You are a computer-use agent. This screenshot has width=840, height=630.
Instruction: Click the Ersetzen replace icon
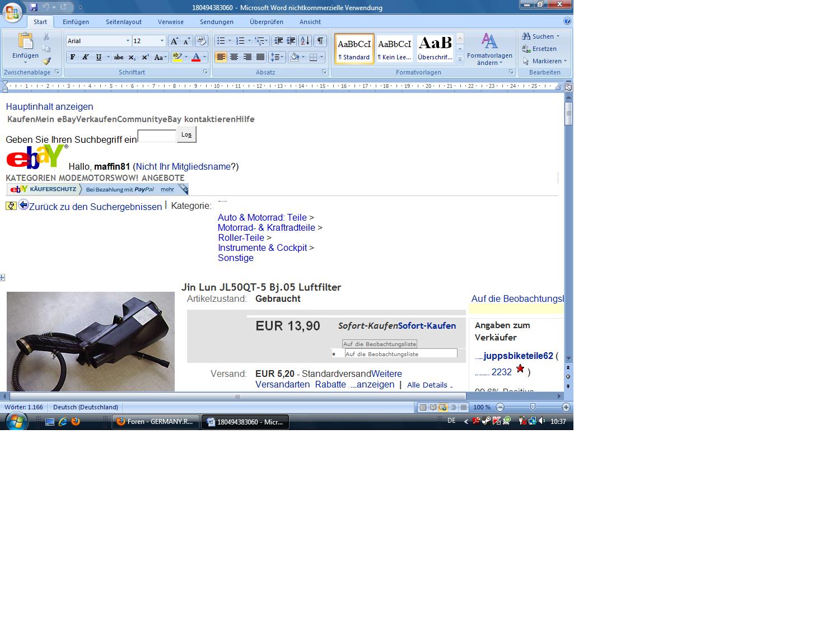pyautogui.click(x=526, y=49)
